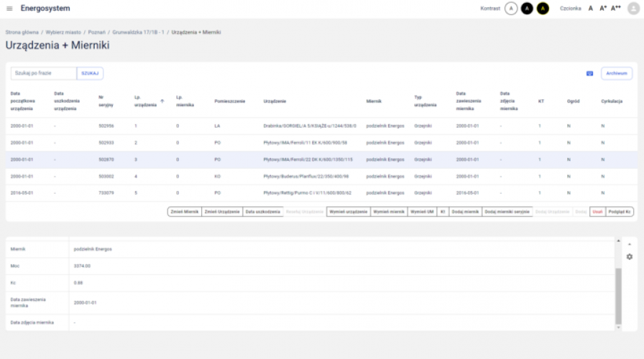Open Grunwaldzka 17/18 - 1 breadcrumb

[x=138, y=32]
